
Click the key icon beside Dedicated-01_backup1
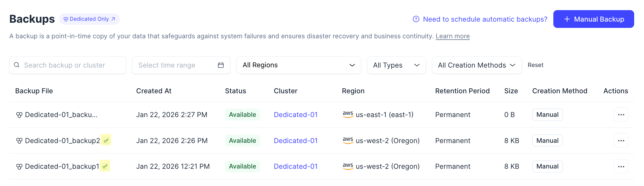[105, 166]
